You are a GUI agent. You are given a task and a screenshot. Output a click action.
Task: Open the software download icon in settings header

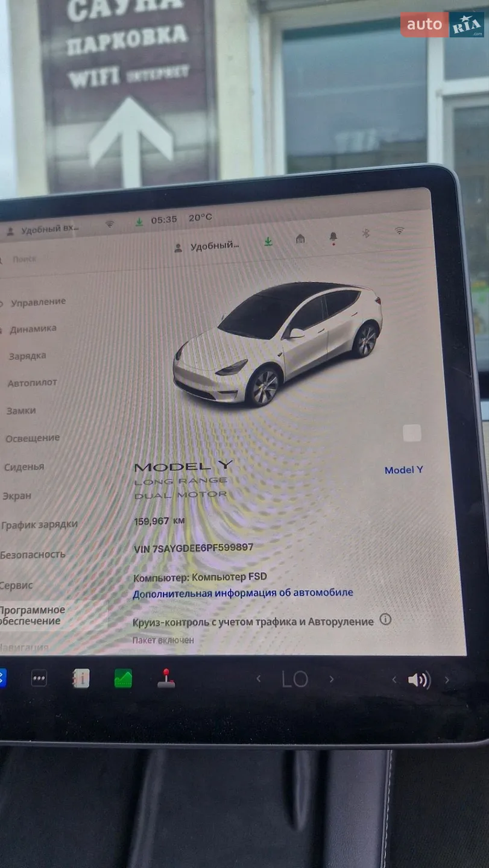268,242
